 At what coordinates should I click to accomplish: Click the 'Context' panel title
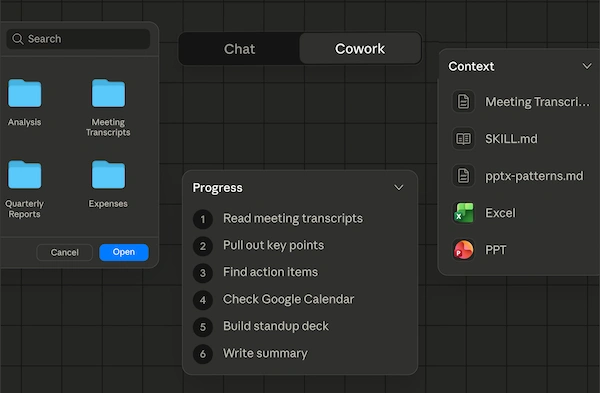471,67
